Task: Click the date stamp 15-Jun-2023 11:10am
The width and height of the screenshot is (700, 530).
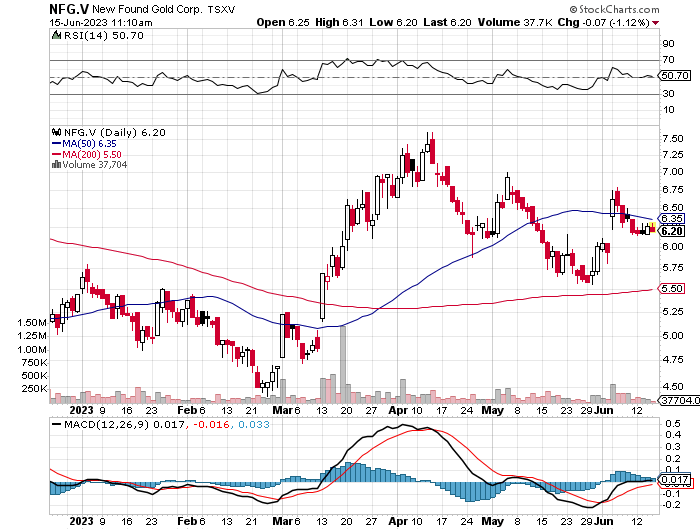Action: tap(101, 23)
